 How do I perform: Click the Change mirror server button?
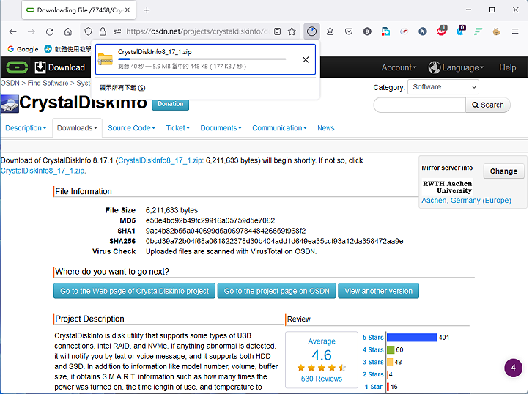(503, 171)
